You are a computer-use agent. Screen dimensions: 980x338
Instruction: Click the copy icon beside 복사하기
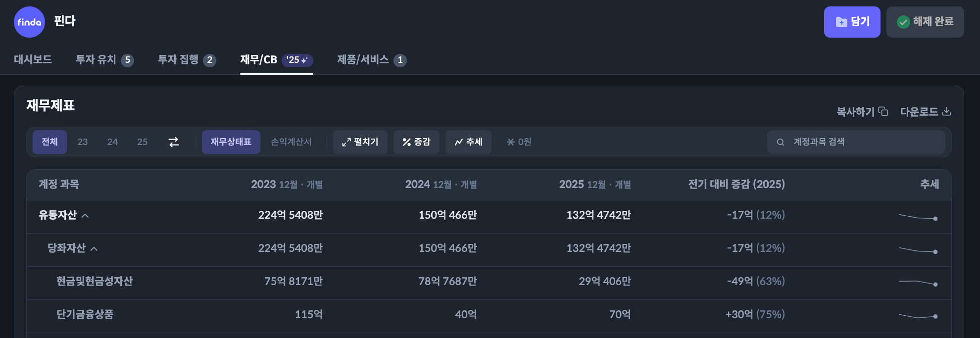pyautogui.click(x=883, y=111)
